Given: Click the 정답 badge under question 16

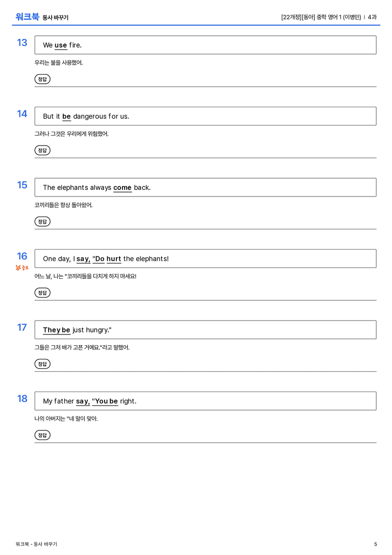Looking at the screenshot, I should click(42, 293).
